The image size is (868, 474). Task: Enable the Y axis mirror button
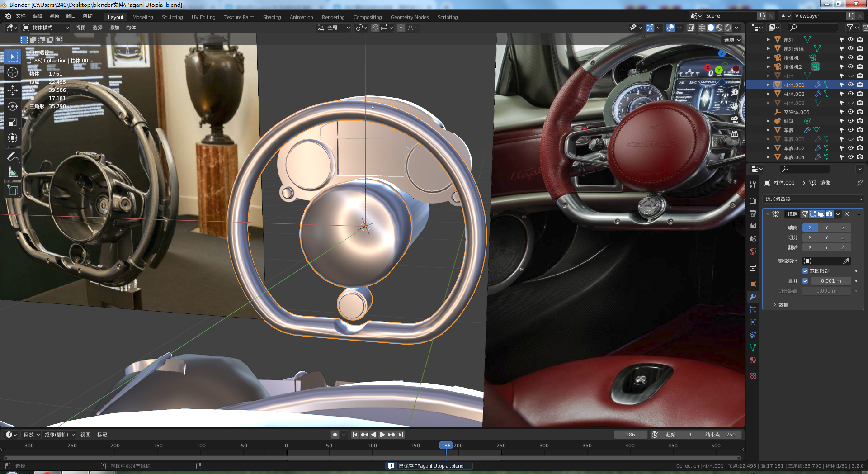[826, 228]
